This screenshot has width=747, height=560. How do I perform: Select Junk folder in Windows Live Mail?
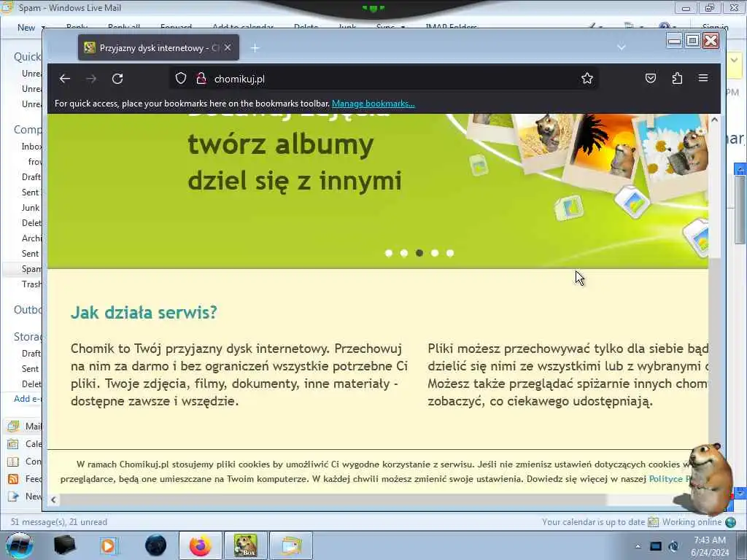coord(31,208)
